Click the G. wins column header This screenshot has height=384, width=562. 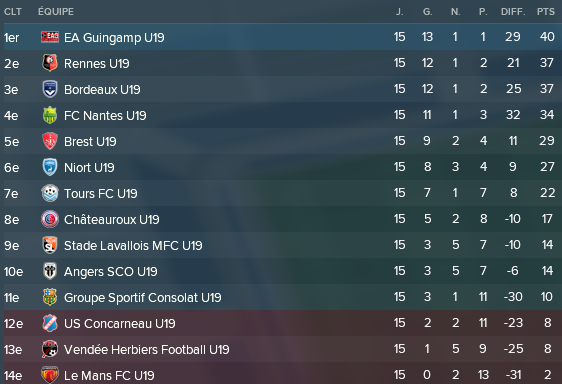tap(427, 12)
